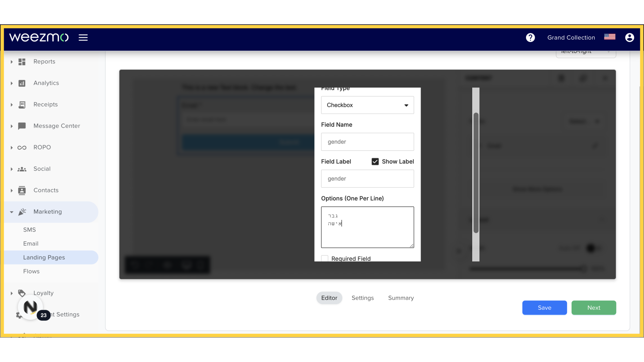
Task: Select the Checkbox field type dropdown
Action: click(x=368, y=105)
